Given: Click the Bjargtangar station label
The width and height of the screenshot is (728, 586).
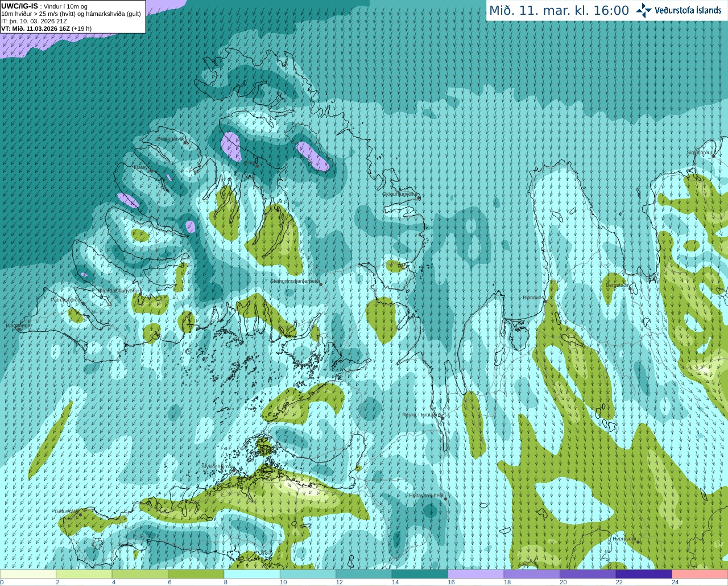Looking at the screenshot, I should click(19, 325).
